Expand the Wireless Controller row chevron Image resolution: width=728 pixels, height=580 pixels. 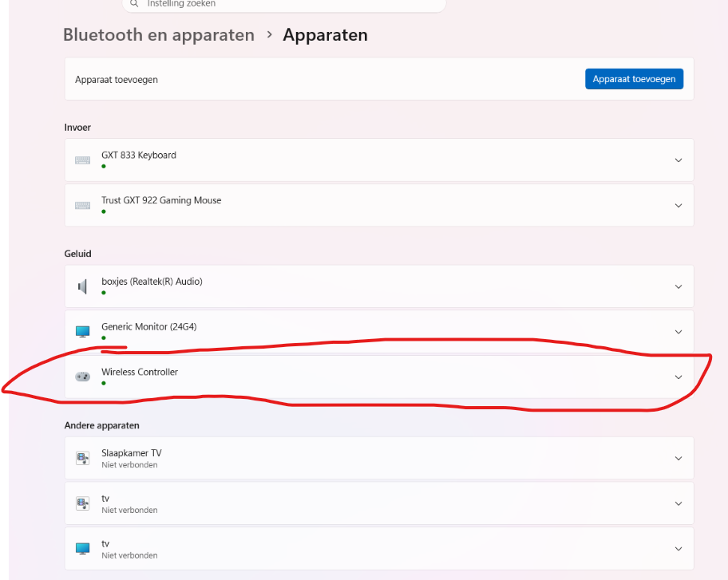pos(679,377)
